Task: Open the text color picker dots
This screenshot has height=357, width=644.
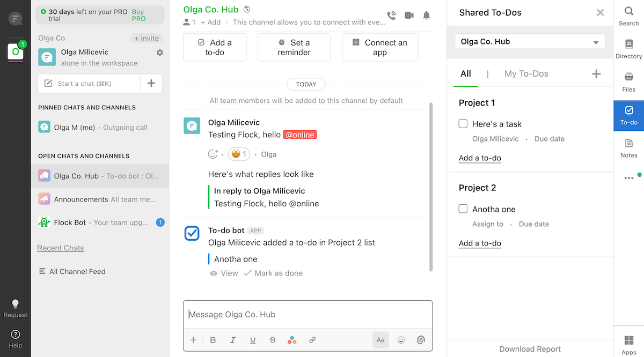Action: (x=292, y=340)
